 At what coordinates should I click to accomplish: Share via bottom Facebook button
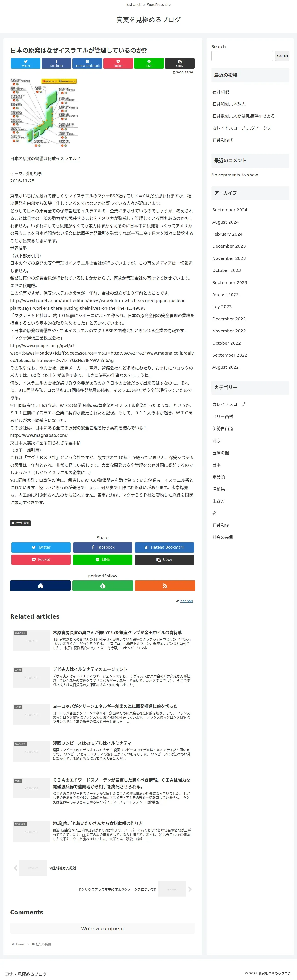point(102,547)
